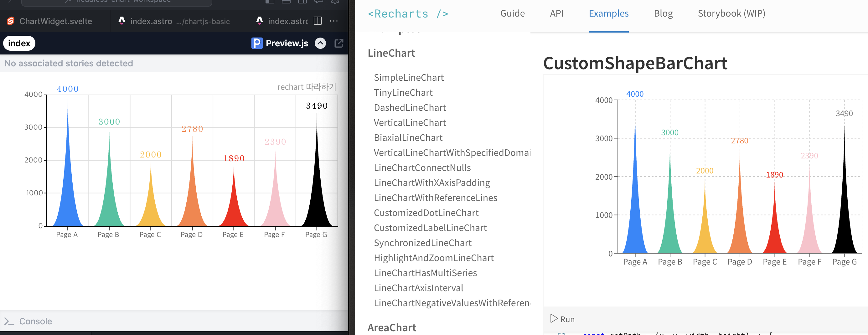Screen dimensions: 868x335
Task: Collapse preview with the chevron up button
Action: click(x=320, y=43)
